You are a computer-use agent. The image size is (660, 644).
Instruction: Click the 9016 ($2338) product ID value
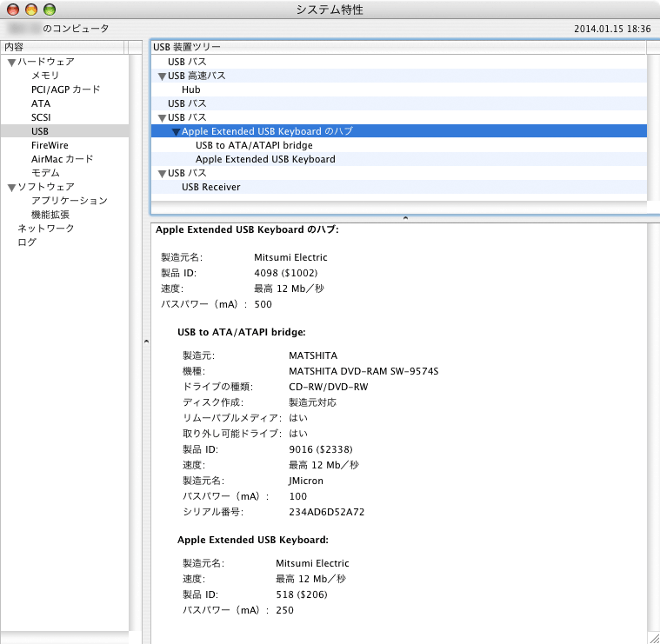[321, 449]
